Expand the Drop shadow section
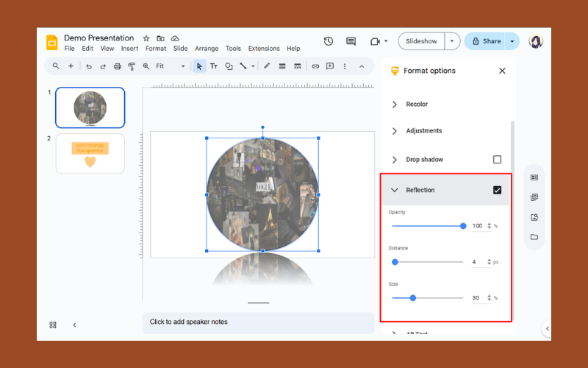Viewport: 588px width, 368px height. [395, 160]
